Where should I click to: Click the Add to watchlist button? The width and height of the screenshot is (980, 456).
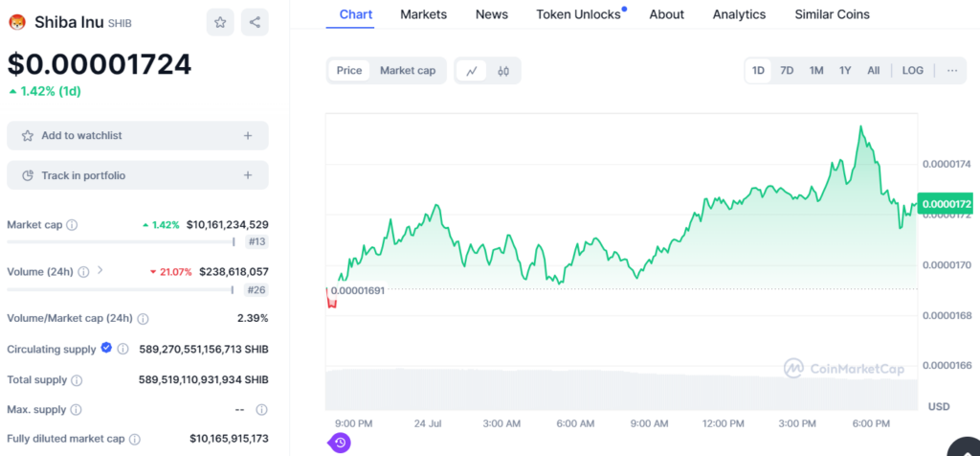(x=138, y=136)
